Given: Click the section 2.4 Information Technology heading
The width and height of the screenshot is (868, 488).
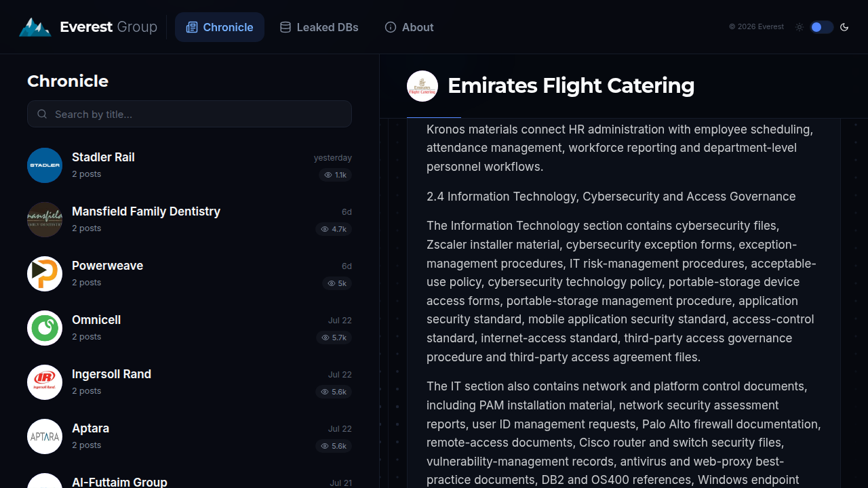Looking at the screenshot, I should tap(611, 197).
